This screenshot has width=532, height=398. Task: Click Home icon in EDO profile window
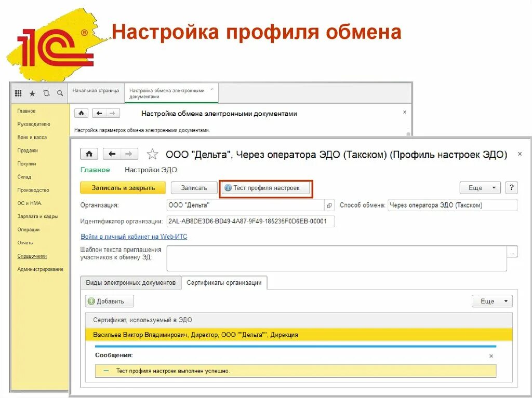89,154
